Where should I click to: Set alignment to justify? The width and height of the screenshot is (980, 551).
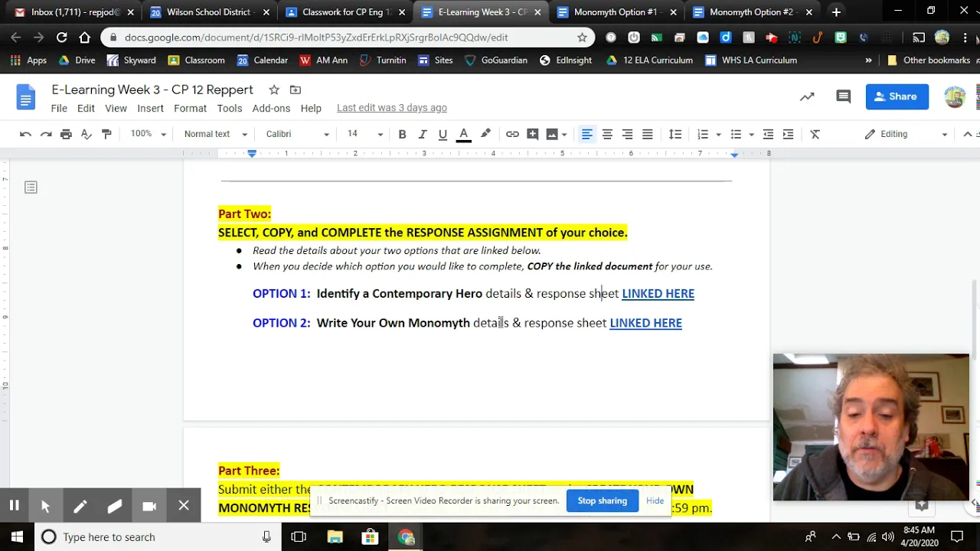point(647,134)
